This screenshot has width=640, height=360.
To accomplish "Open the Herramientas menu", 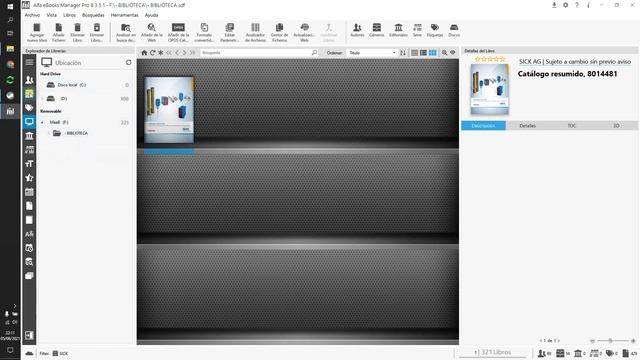I will point(124,15).
